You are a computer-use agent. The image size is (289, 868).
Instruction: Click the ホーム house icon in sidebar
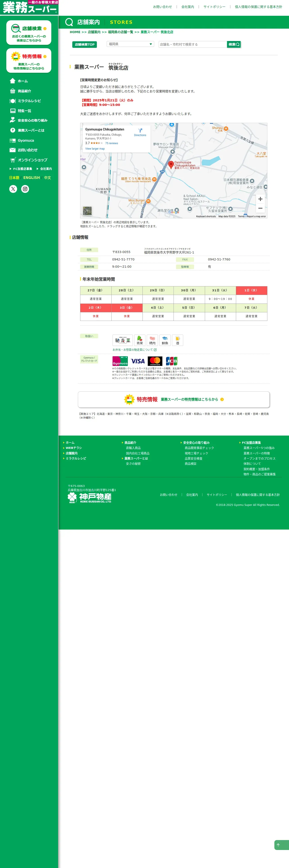tap(13, 81)
